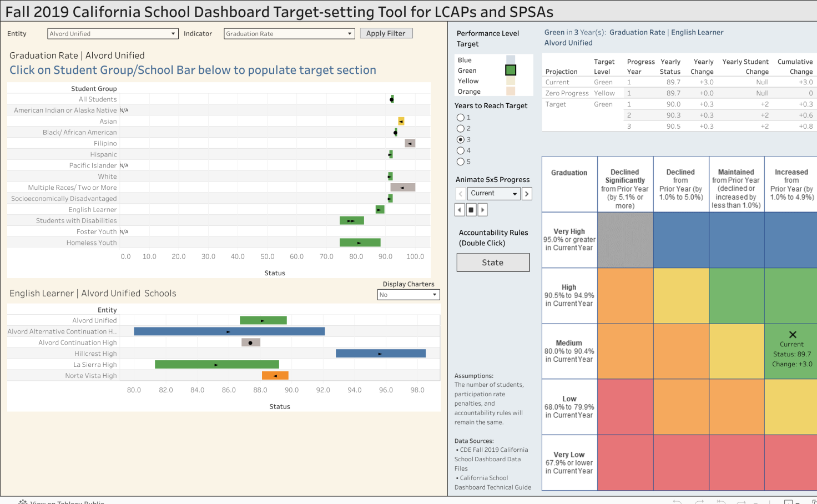This screenshot has height=504, width=817.
Task: Pick the Orange performance level swatch
Action: 510,92
